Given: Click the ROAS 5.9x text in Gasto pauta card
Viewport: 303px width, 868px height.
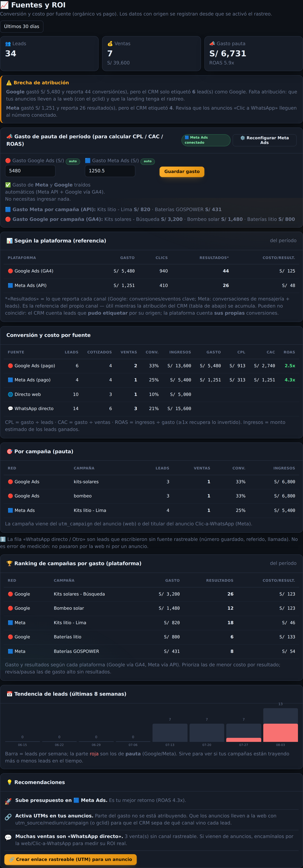Looking at the screenshot, I should pyautogui.click(x=222, y=63).
